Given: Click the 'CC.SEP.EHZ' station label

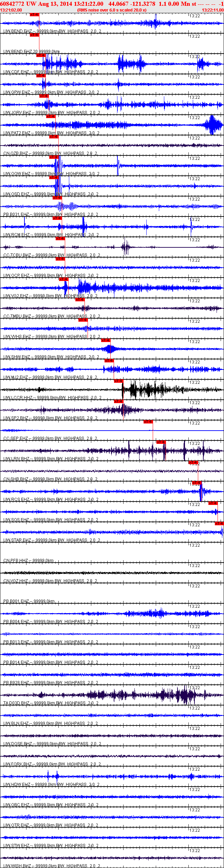Looking at the screenshot, I should pos(16,438).
